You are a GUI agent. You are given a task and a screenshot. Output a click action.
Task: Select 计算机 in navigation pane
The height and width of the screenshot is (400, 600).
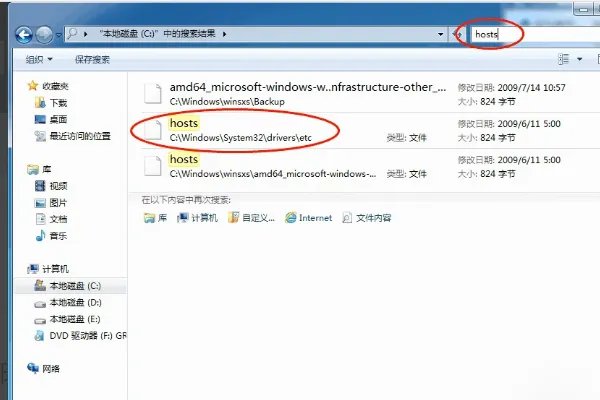[48, 269]
